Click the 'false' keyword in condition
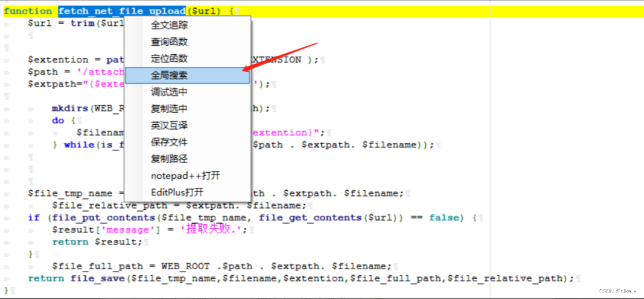 444,217
